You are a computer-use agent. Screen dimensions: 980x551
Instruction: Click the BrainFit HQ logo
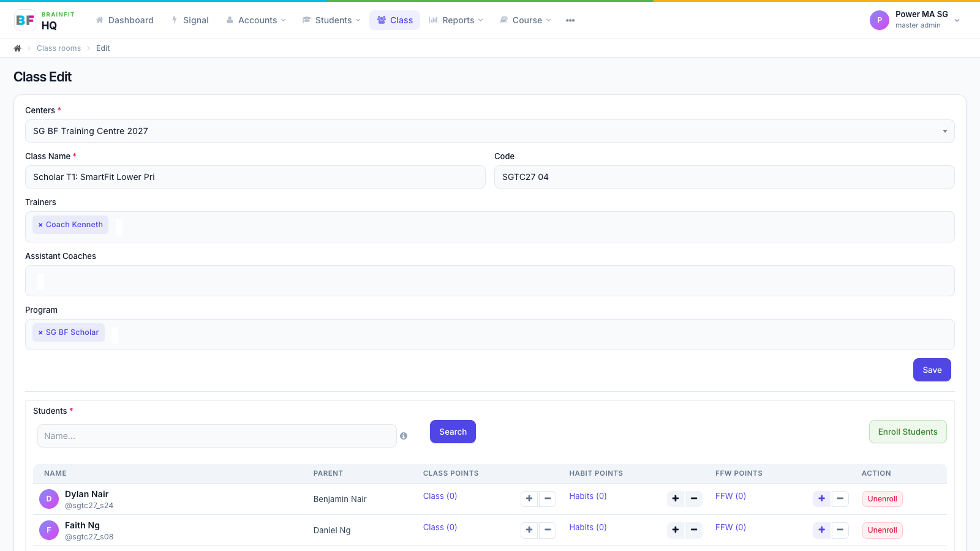(x=45, y=20)
